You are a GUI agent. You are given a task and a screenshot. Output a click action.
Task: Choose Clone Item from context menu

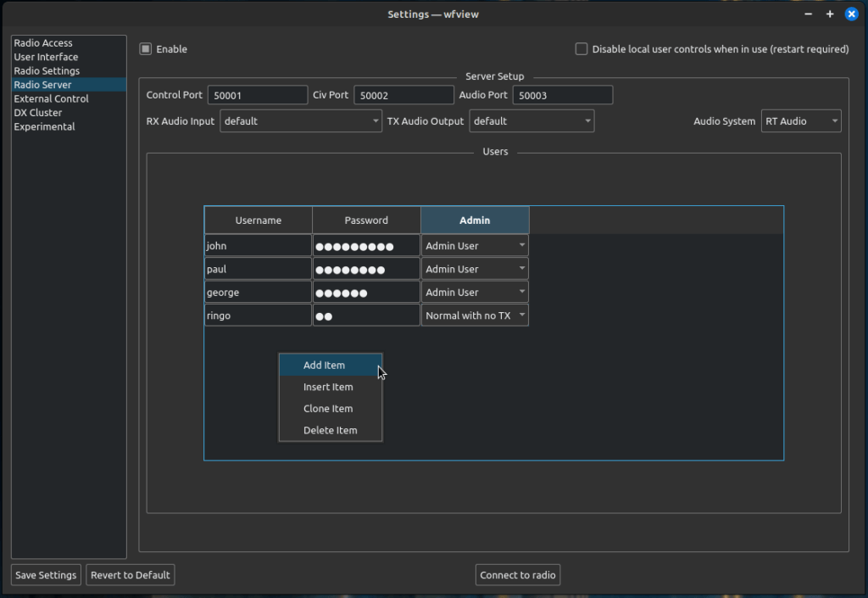pyautogui.click(x=331, y=408)
